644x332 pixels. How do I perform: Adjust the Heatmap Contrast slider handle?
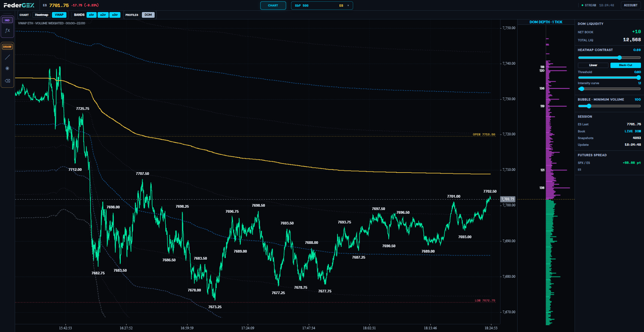pos(620,58)
